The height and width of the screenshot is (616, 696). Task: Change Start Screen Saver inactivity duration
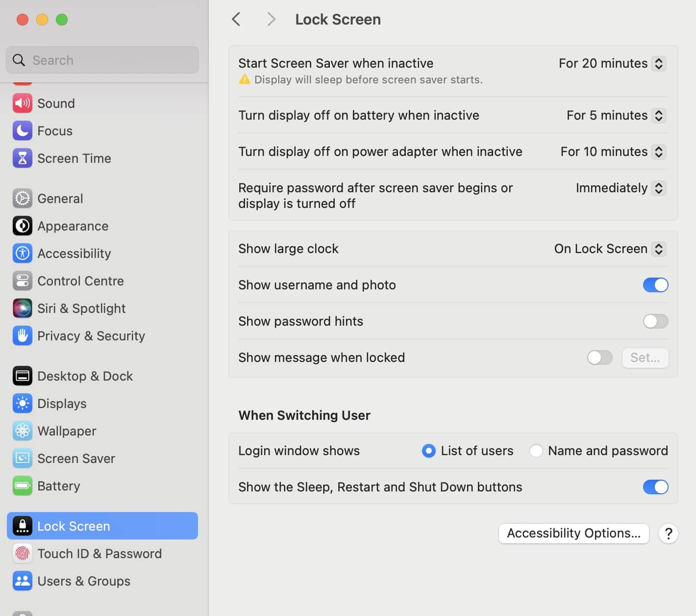tap(660, 63)
